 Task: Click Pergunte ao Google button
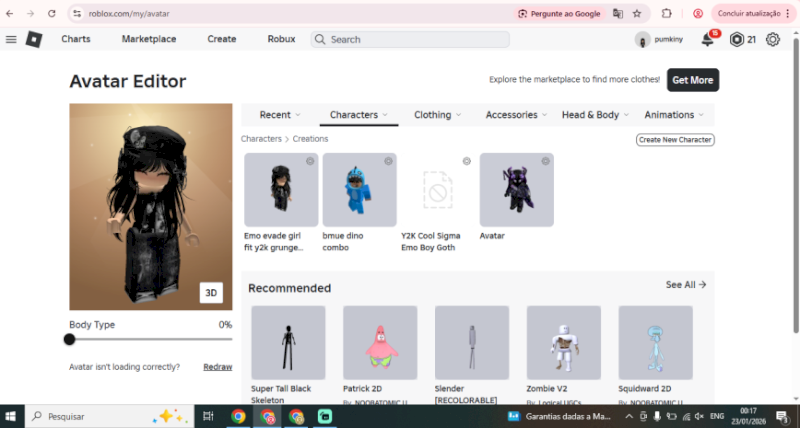pos(560,14)
